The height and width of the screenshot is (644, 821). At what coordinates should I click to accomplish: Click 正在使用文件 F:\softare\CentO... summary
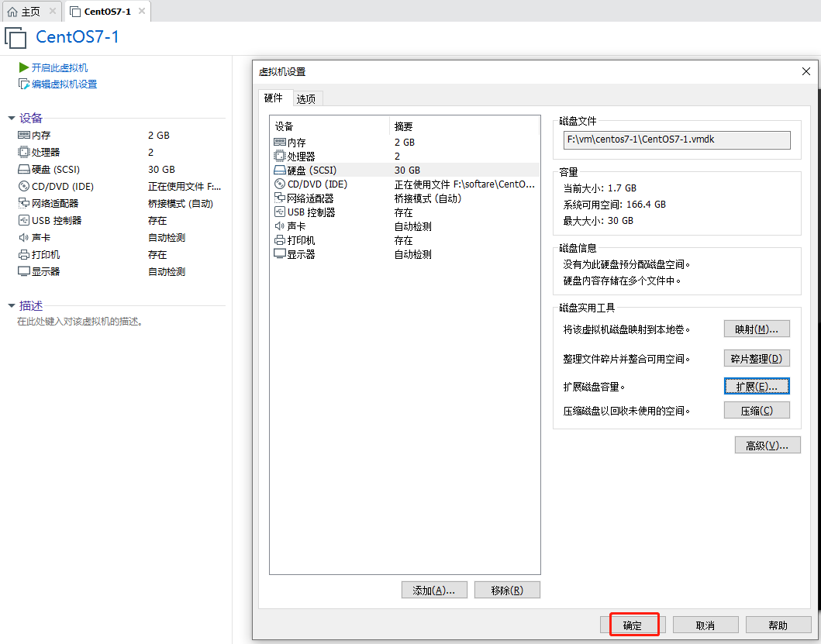(x=464, y=184)
